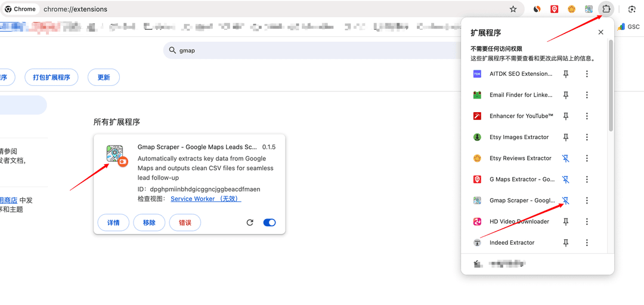This screenshot has width=644, height=305.
Task: Open Indeed Extractor from list
Action: click(x=513, y=242)
